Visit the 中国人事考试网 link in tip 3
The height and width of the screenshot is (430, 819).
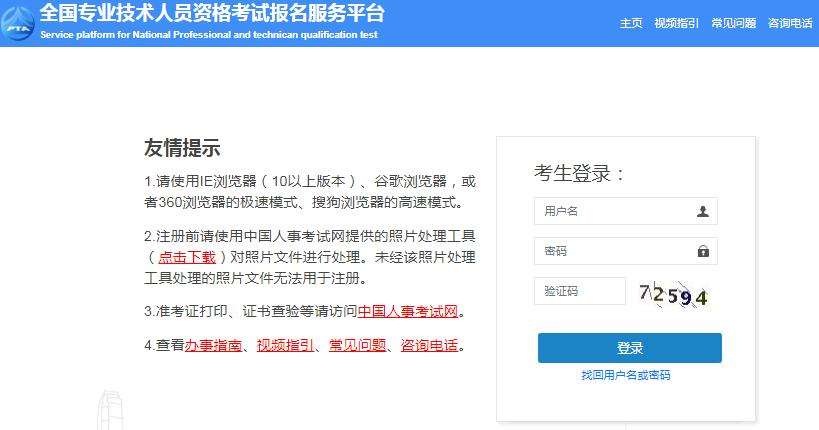point(407,311)
